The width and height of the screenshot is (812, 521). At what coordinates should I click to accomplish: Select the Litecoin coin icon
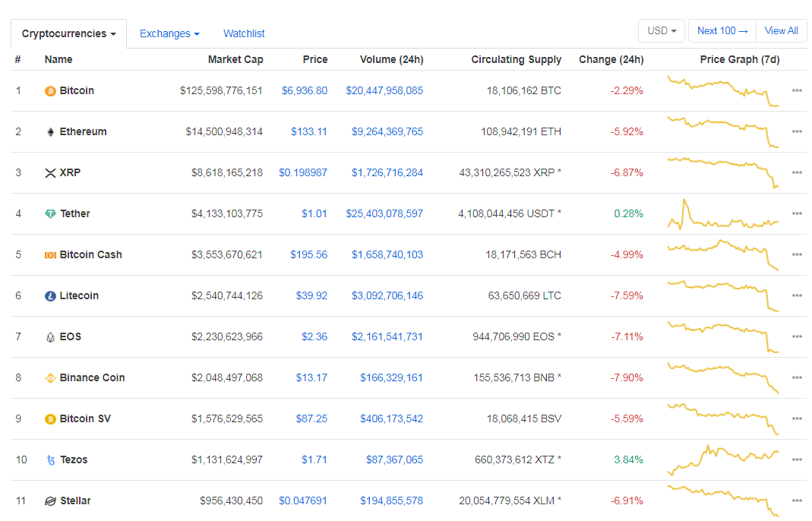(49, 295)
